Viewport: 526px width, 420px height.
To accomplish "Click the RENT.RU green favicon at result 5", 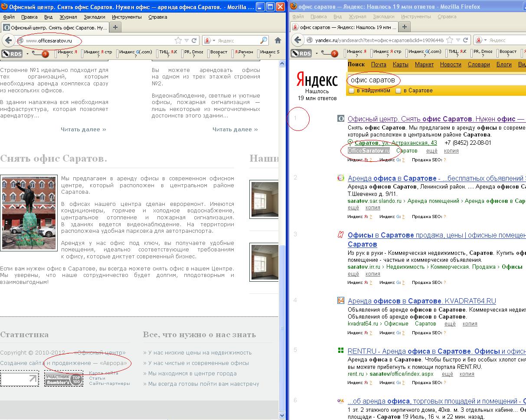I will pyautogui.click(x=341, y=351).
